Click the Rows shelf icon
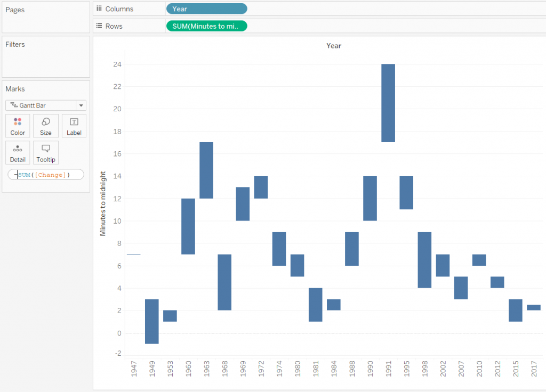 pos(100,26)
